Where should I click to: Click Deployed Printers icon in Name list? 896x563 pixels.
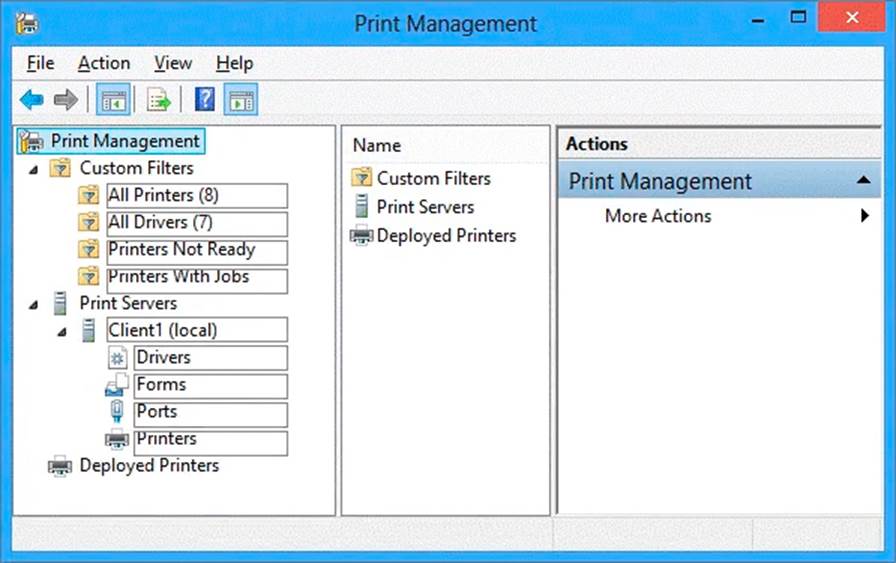pos(361,235)
